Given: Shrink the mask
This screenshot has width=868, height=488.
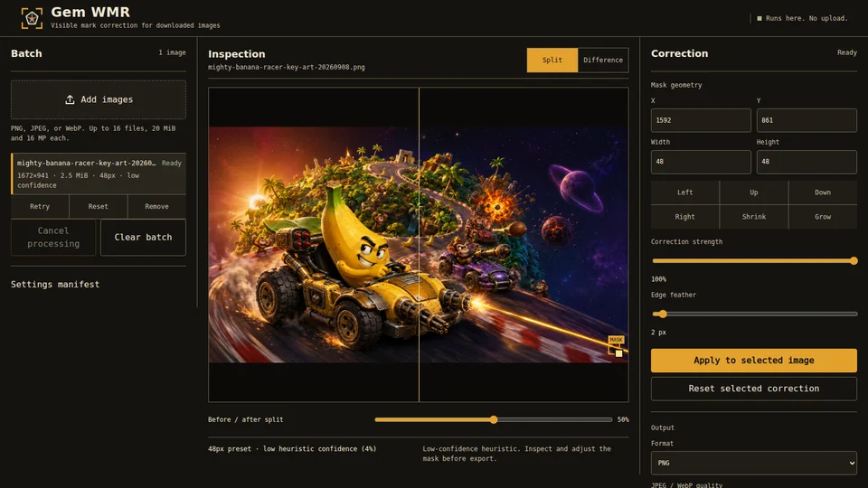Looking at the screenshot, I should [x=754, y=217].
